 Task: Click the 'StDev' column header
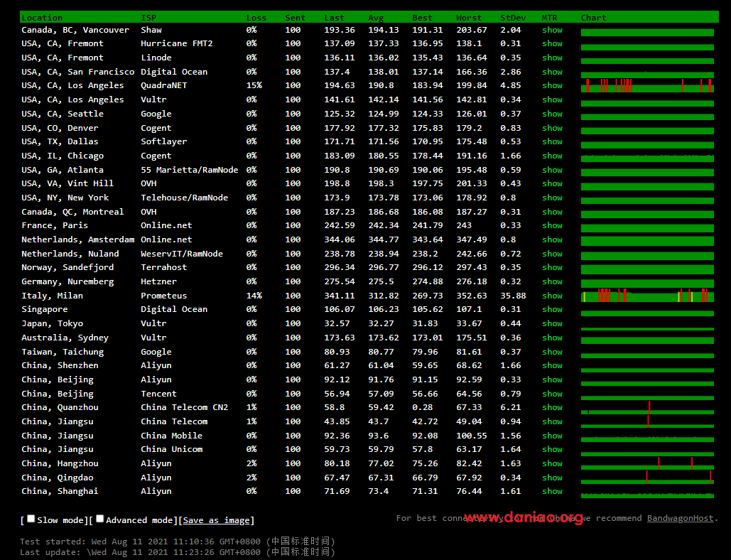click(x=513, y=18)
